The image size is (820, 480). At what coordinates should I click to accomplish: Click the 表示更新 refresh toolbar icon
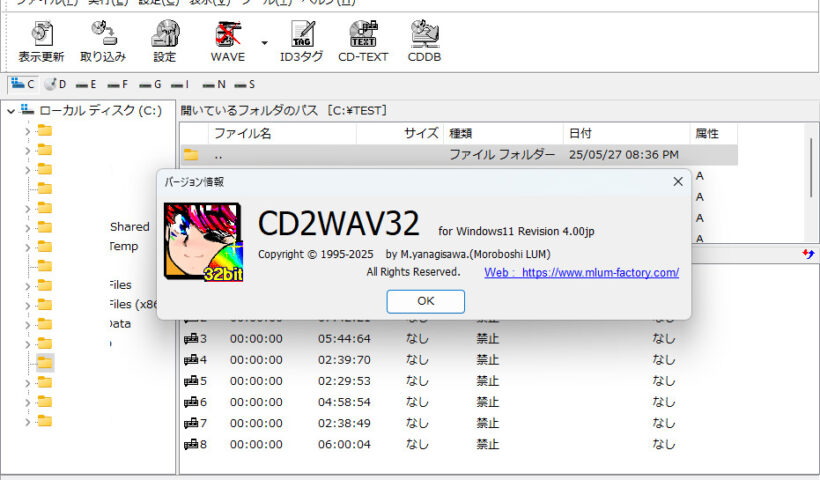(41, 41)
